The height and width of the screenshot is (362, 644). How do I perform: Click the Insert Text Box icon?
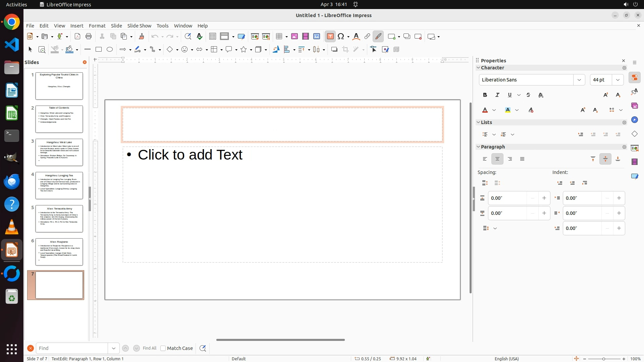tap(330, 37)
